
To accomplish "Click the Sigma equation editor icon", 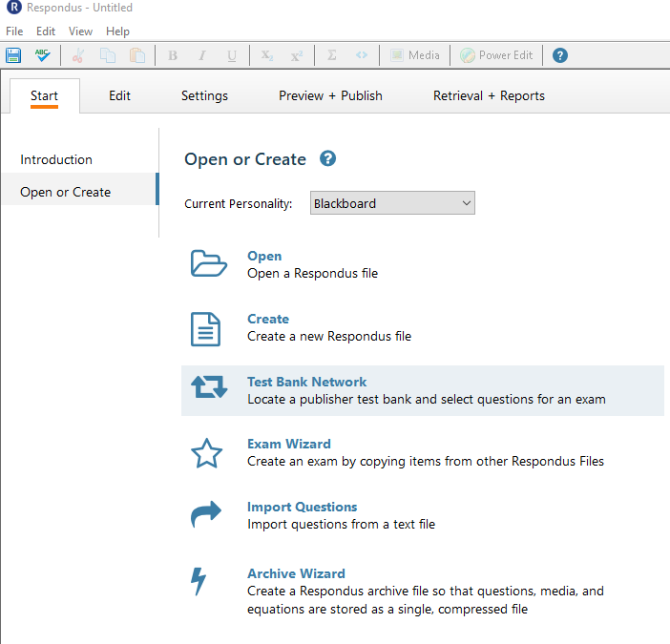I will [x=331, y=55].
